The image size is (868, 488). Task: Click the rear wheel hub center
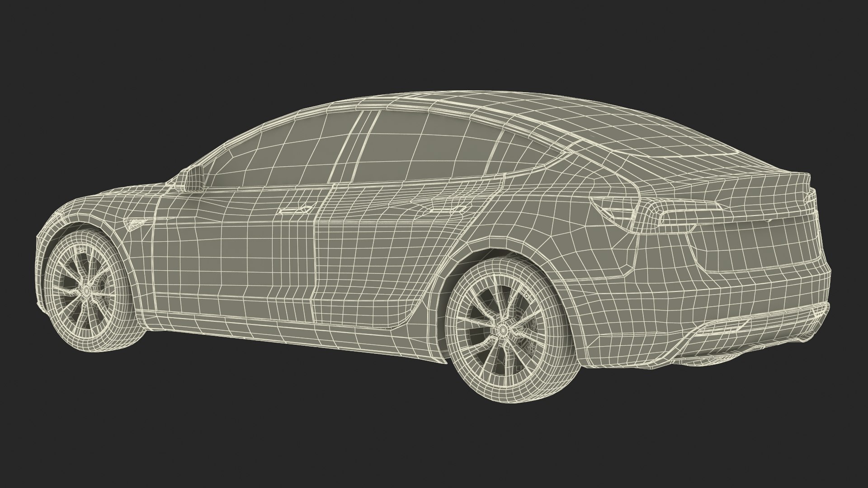501,329
